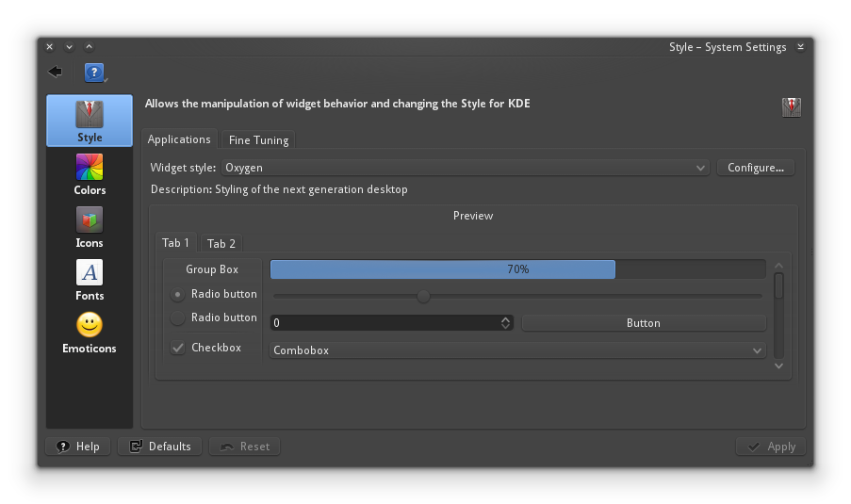This screenshot has height=504, width=851.
Task: Minimize window with titlebar down arrow
Action: click(x=69, y=47)
